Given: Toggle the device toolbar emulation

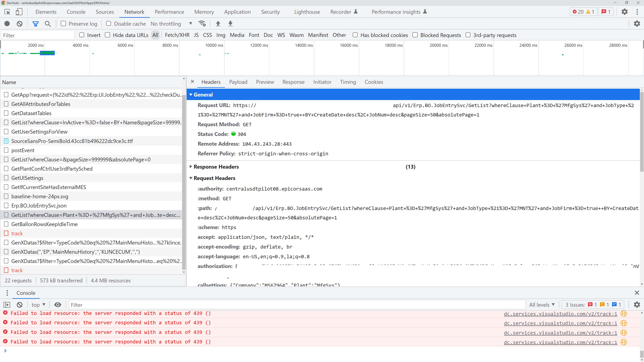Looking at the screenshot, I should point(19,12).
